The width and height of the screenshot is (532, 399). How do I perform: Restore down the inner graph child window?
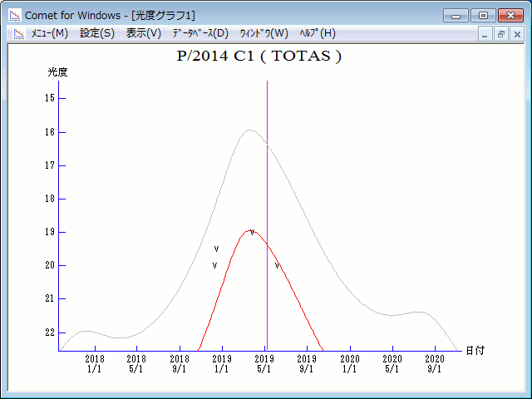point(501,34)
